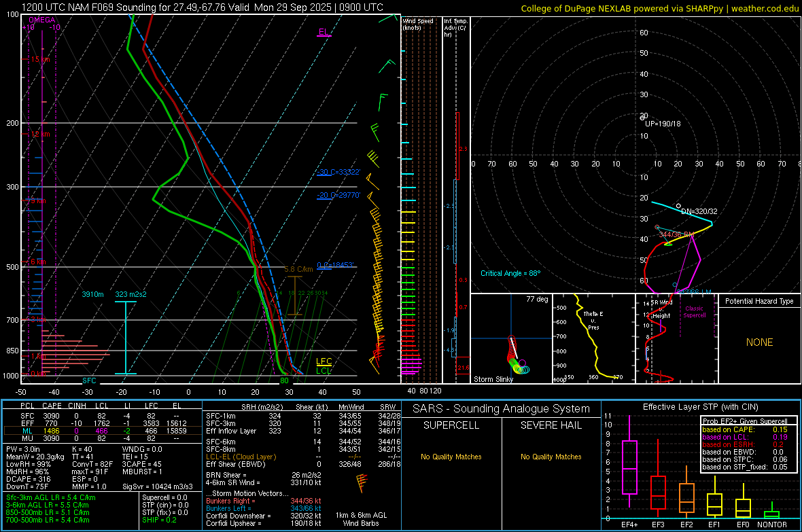Click the SR Wind v. Height inset title
The width and height of the screenshot is (802, 532).
661,309
